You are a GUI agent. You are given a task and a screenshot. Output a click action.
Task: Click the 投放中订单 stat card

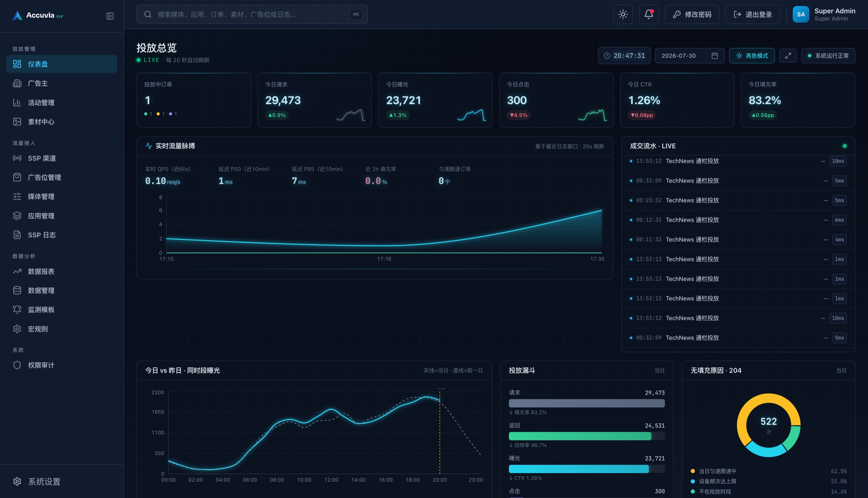pos(194,100)
